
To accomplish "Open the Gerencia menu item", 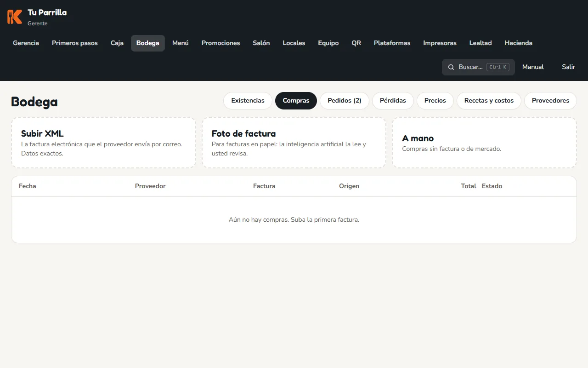I will pos(26,43).
